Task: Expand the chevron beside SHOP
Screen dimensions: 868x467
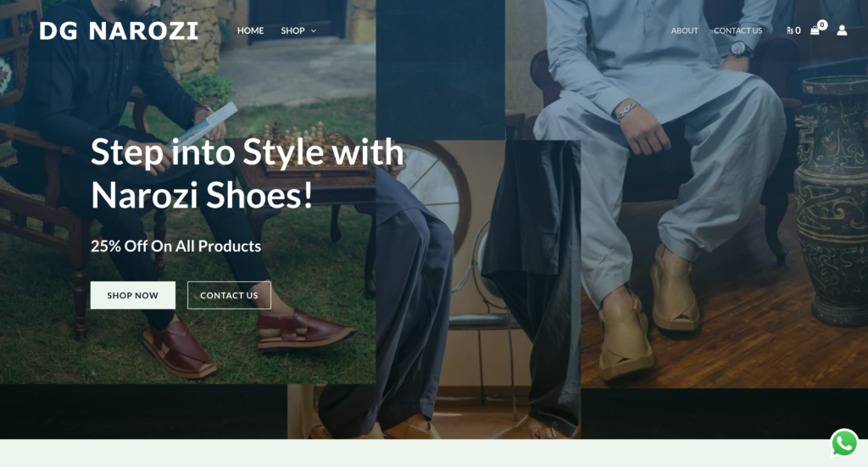Action: click(x=314, y=31)
